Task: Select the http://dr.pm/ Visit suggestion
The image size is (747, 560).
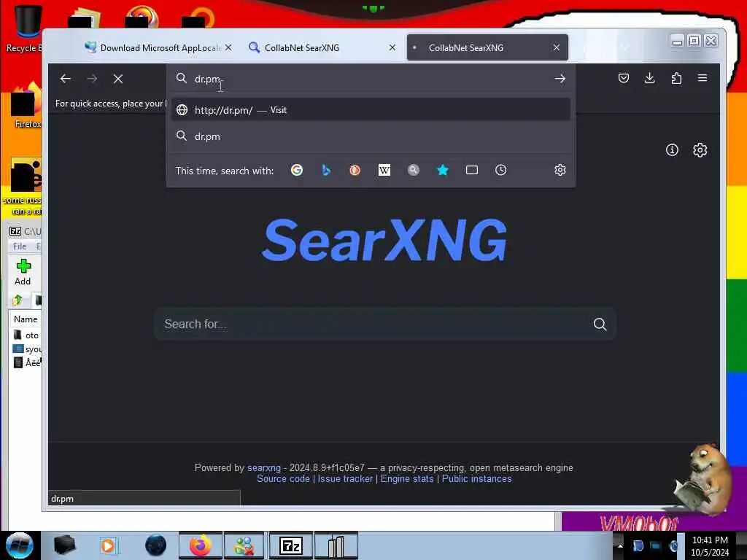Action: (x=371, y=110)
